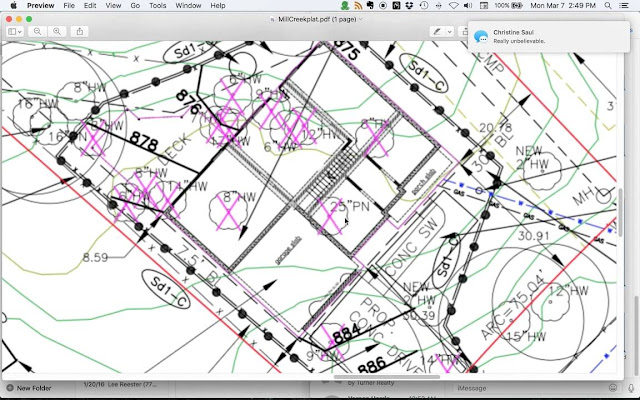Viewport: 640px width, 400px height.
Task: Open the Help menu
Action: point(218,5)
